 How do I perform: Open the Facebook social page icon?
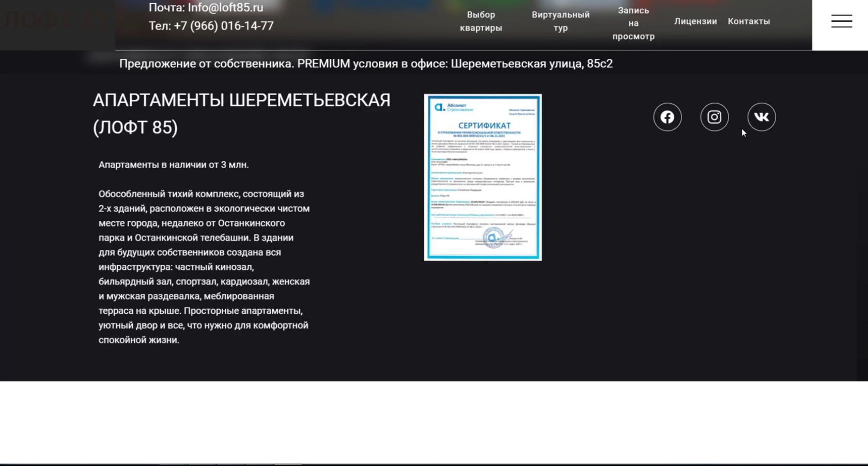click(x=667, y=117)
